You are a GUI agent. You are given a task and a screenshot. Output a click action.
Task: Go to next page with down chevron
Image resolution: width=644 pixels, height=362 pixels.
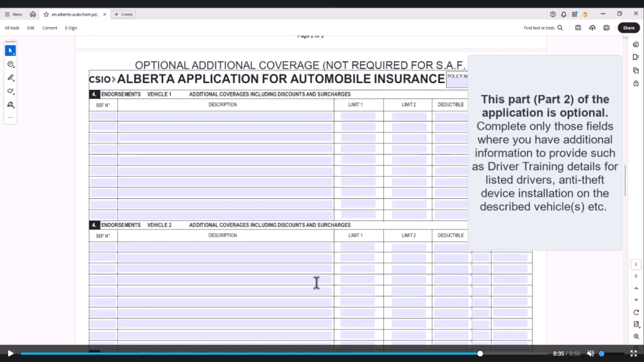pos(636,300)
